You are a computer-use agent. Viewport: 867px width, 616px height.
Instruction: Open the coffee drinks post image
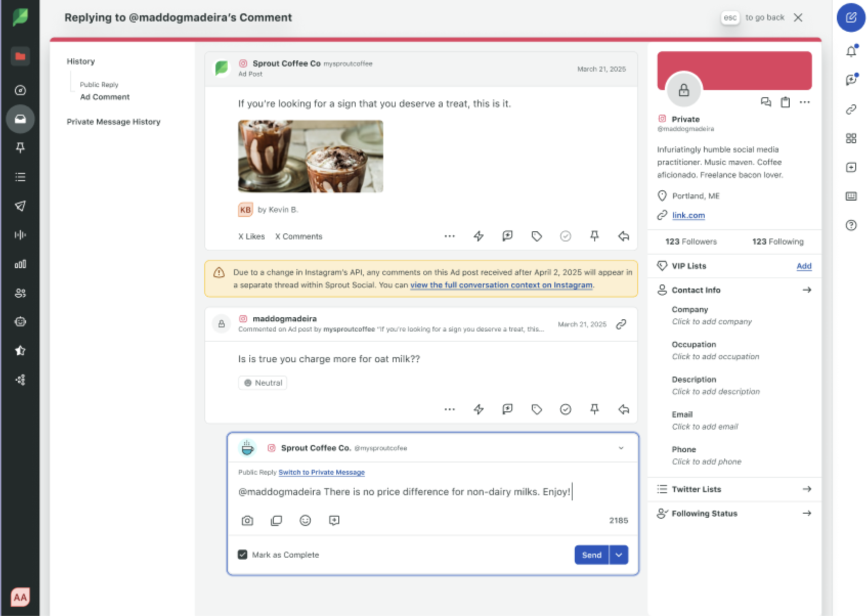(311, 157)
